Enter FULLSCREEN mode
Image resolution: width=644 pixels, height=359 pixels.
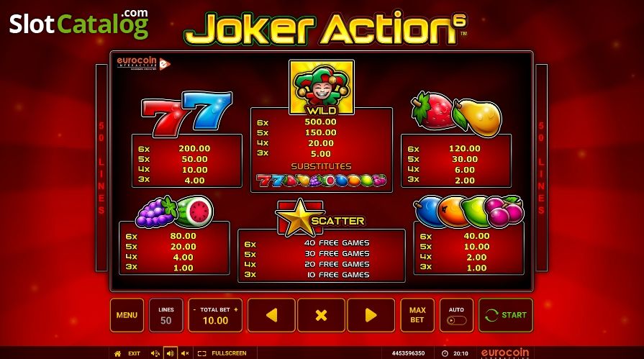pyautogui.click(x=222, y=353)
